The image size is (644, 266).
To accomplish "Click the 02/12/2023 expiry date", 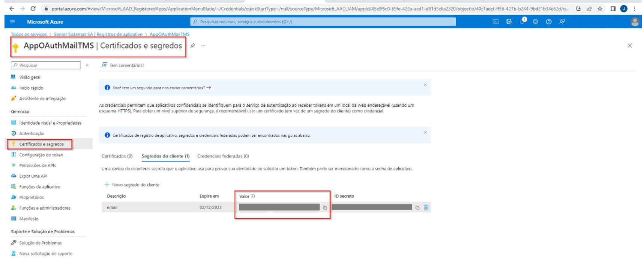I will point(210,207).
